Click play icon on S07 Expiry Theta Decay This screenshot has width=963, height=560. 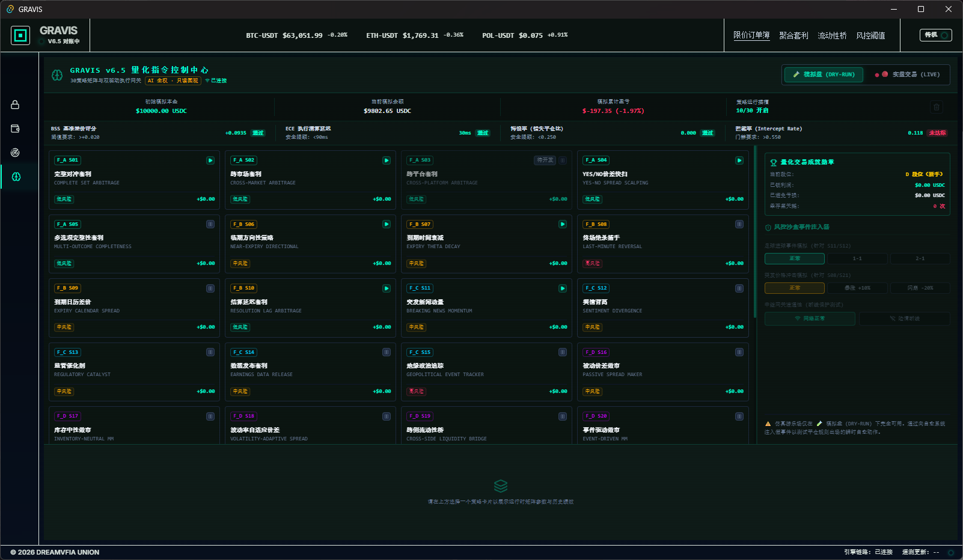point(563,224)
